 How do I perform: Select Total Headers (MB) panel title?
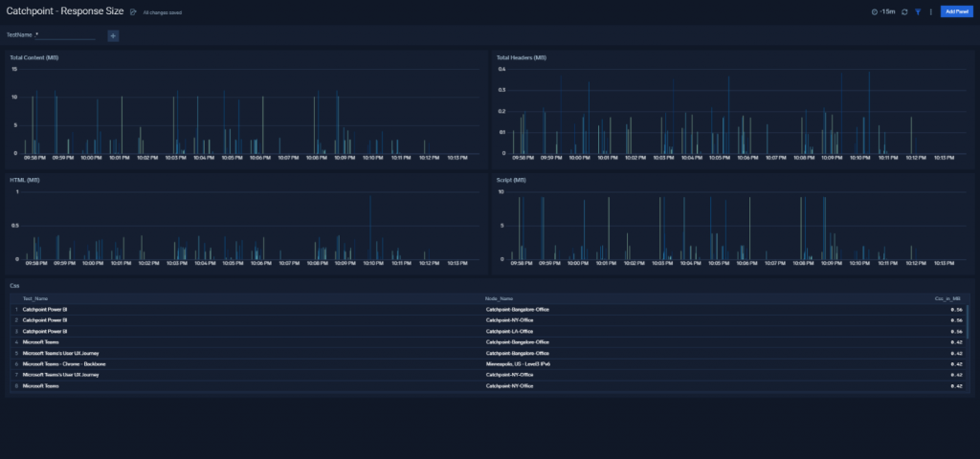click(522, 57)
